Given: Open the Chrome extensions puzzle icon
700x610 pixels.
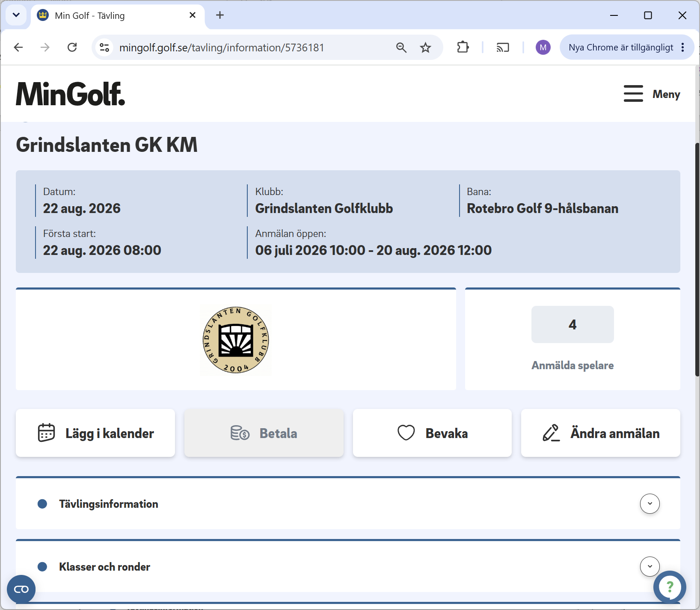Looking at the screenshot, I should (463, 47).
